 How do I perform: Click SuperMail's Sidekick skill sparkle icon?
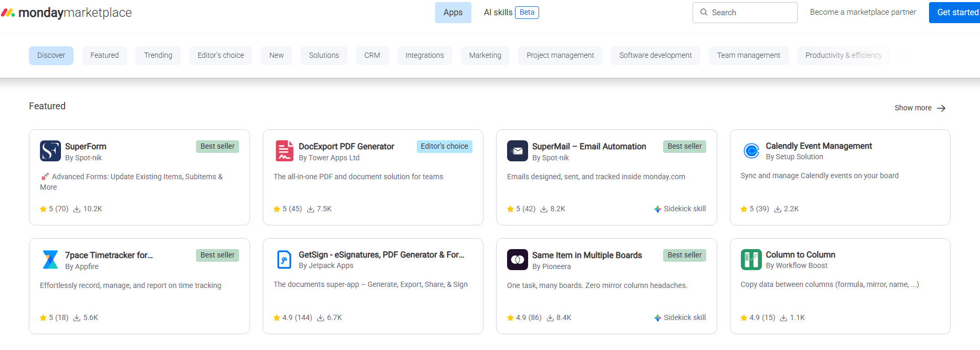[657, 209]
